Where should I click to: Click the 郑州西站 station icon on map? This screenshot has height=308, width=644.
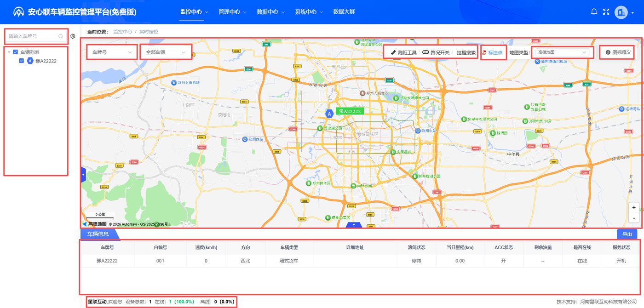pyautogui.click(x=245, y=139)
